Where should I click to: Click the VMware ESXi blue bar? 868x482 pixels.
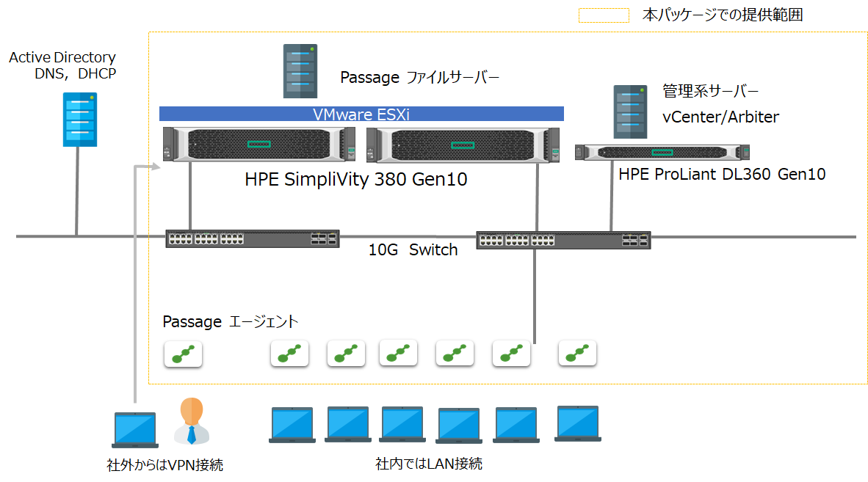tap(361, 114)
